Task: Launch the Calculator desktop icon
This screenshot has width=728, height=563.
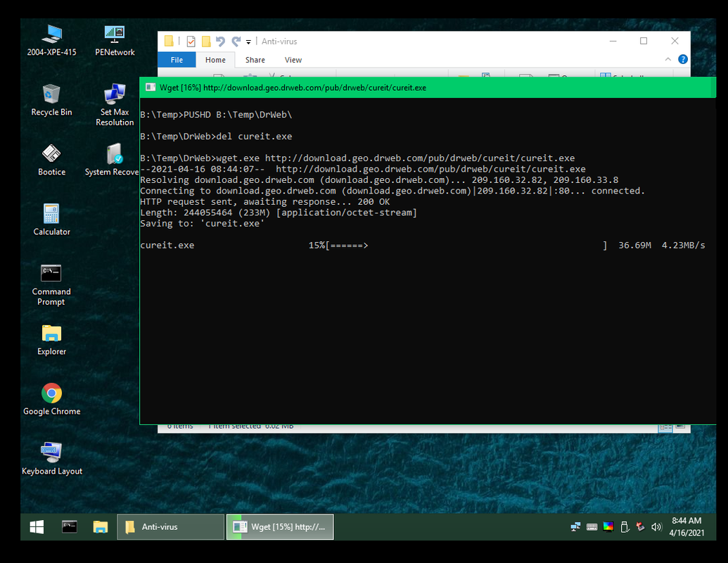Action: [x=51, y=220]
